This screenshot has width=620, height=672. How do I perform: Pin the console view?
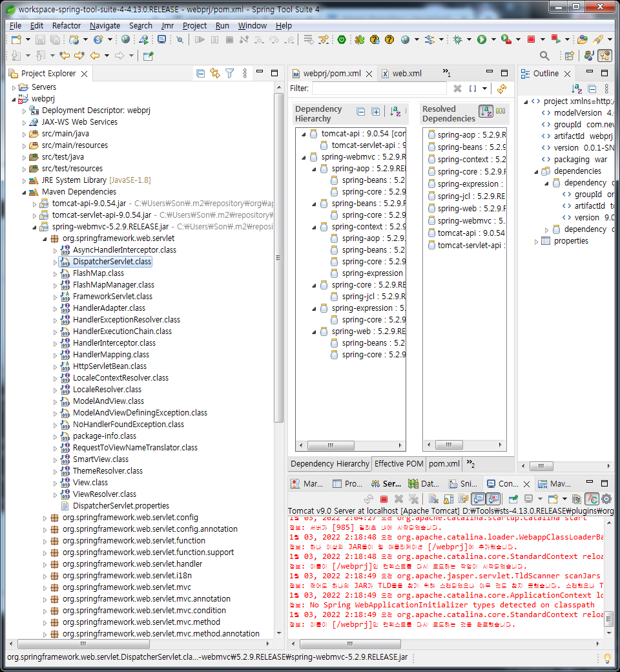[x=513, y=499]
